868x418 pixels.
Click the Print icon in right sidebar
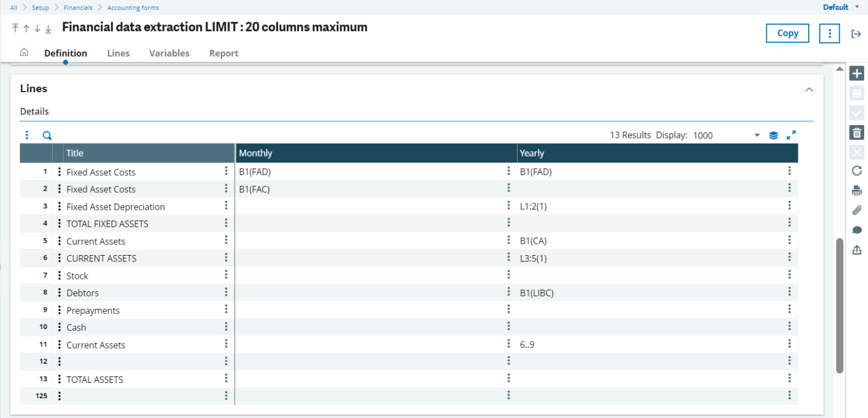857,191
